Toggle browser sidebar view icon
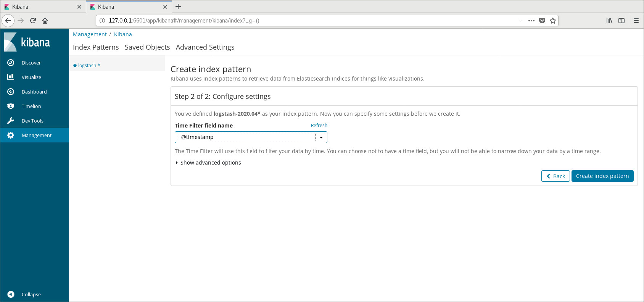 coord(621,21)
